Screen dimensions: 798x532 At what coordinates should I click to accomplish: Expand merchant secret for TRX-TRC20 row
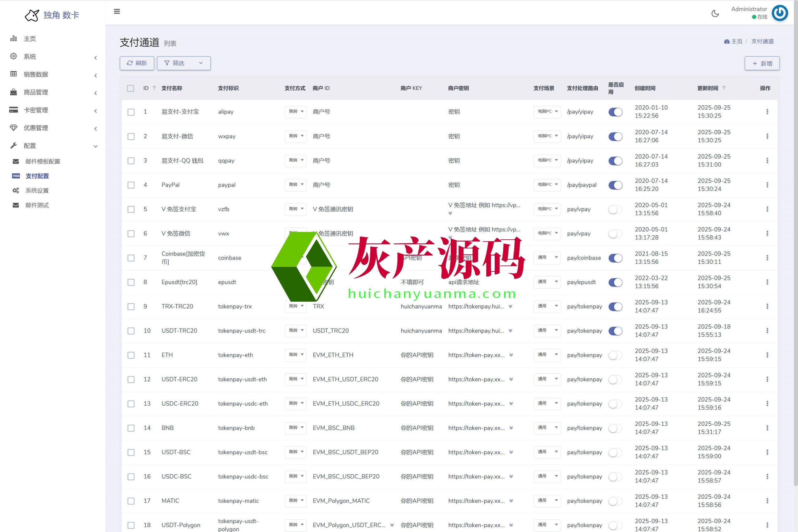point(510,306)
